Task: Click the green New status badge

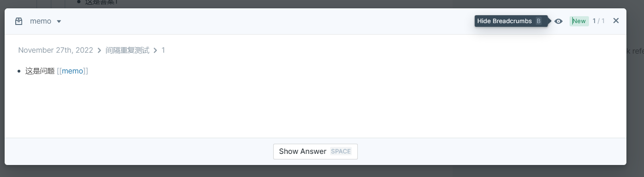Action: (579, 21)
